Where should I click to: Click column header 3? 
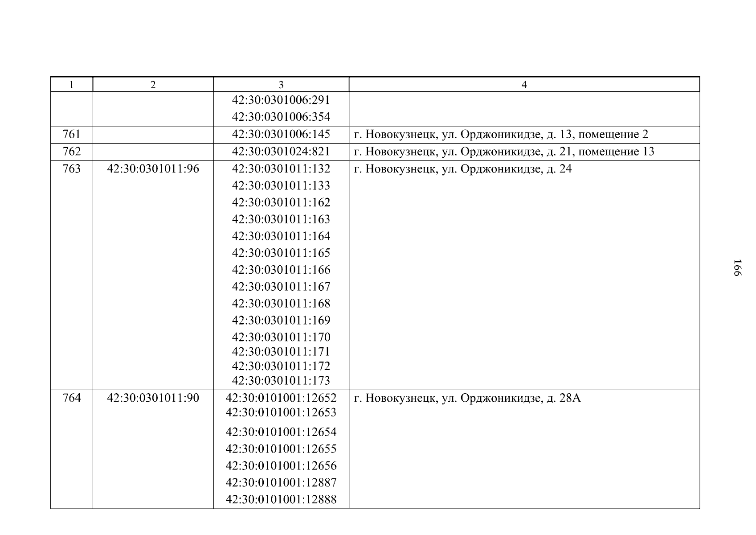coord(281,85)
